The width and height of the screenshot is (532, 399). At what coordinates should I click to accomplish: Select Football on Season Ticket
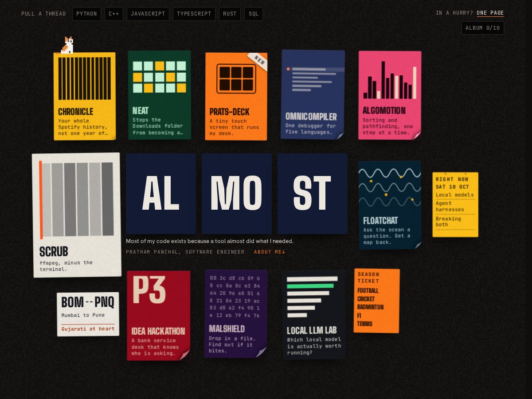pyautogui.click(x=368, y=291)
